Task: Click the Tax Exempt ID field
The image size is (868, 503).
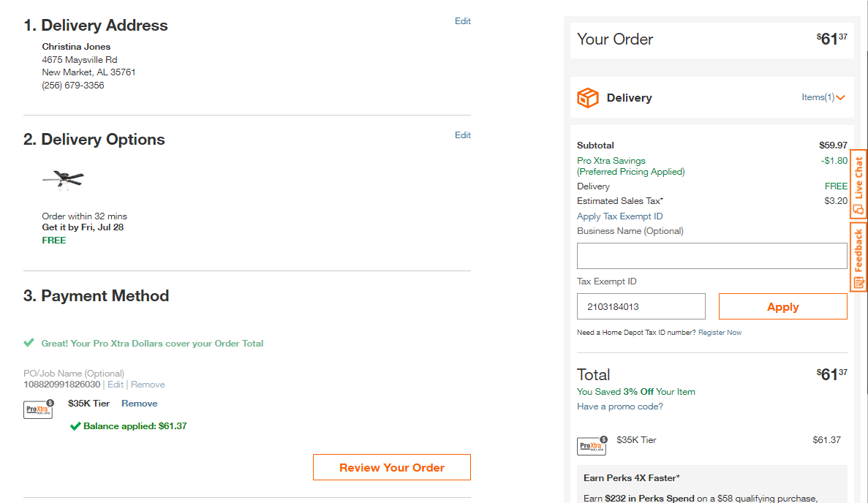Action: [x=641, y=306]
